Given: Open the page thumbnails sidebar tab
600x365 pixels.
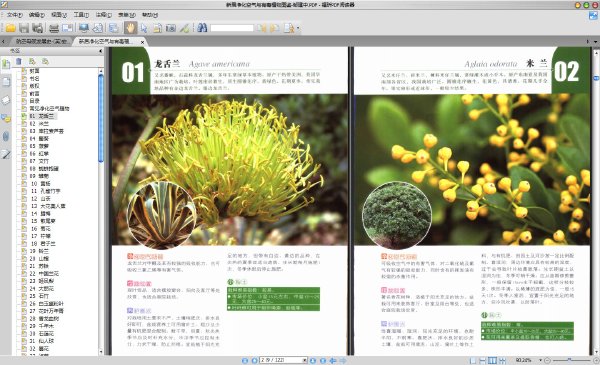Looking at the screenshot, I should click(6, 82).
